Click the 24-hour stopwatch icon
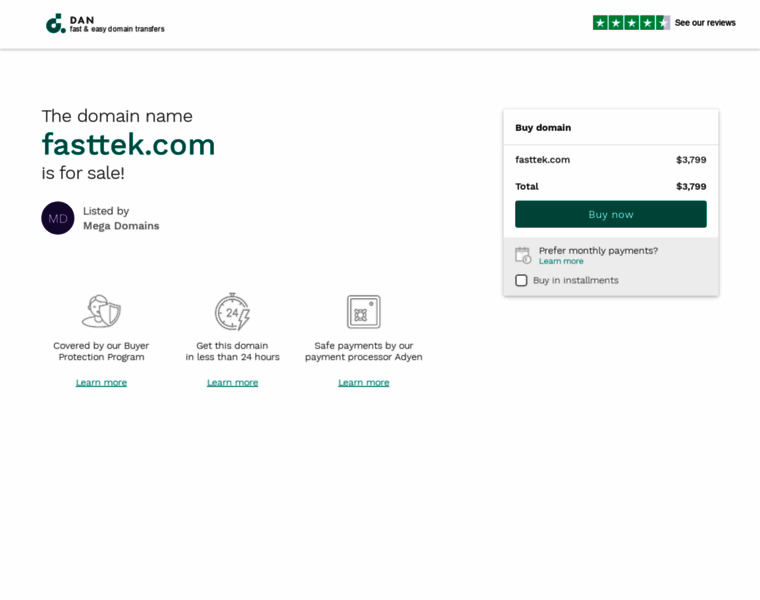Screen dimensions: 760x600 [232, 312]
